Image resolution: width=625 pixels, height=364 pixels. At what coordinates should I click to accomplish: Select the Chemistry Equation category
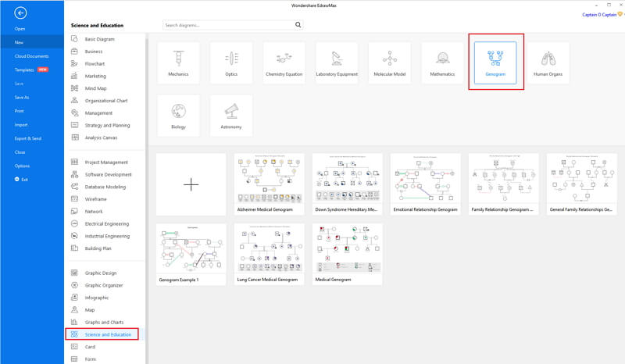[x=284, y=62]
